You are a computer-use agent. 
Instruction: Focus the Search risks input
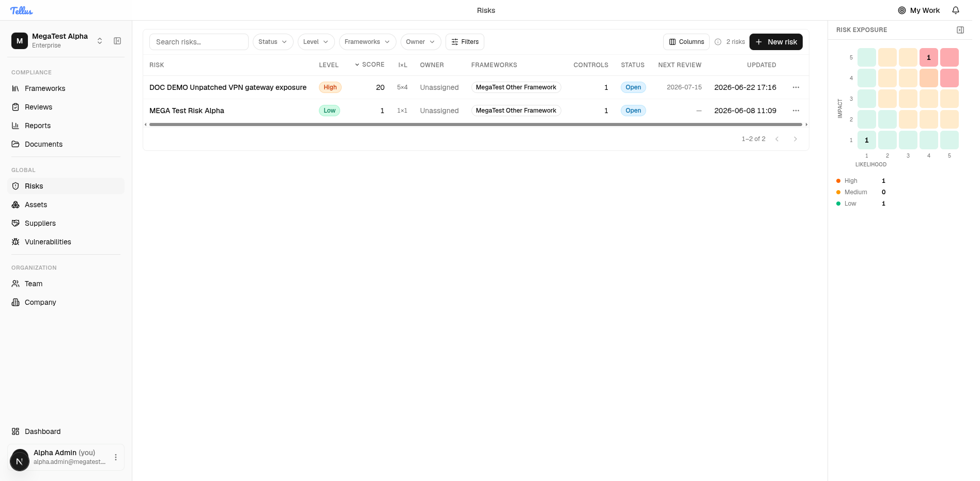click(x=199, y=42)
